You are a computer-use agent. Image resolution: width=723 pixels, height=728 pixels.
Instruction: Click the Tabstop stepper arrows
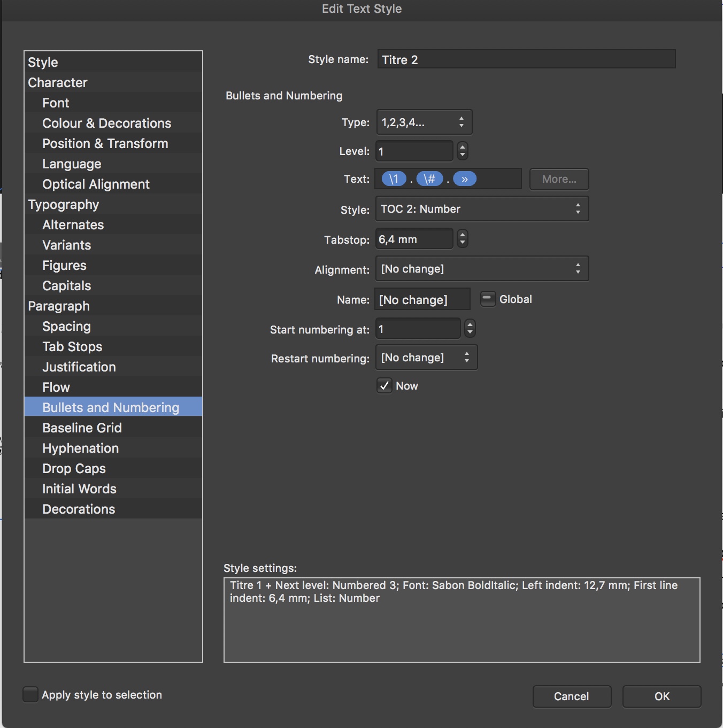[x=463, y=239]
